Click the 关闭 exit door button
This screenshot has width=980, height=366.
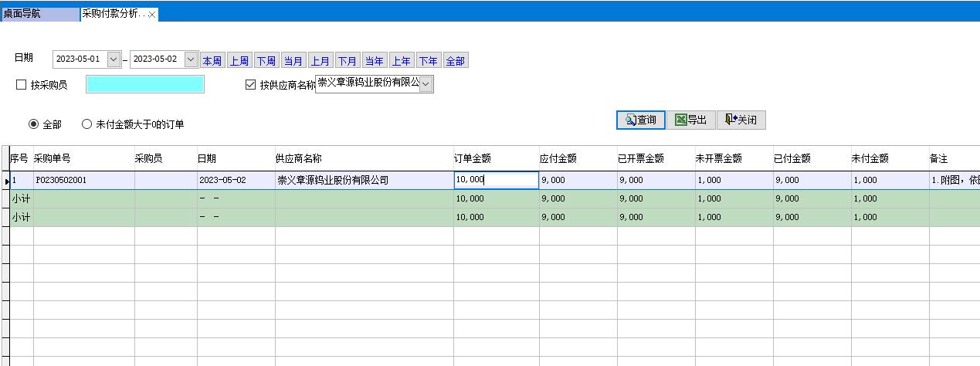coord(741,120)
